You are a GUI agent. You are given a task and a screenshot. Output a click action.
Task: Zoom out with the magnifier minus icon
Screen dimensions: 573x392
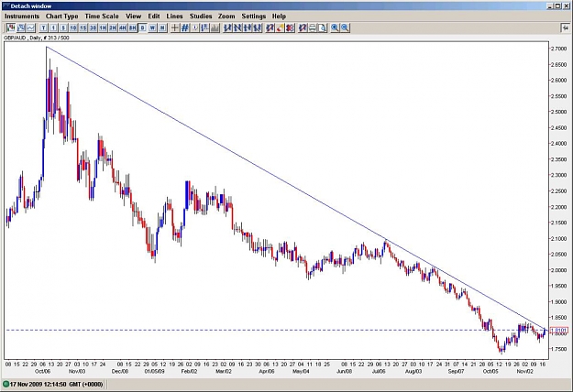click(x=345, y=27)
